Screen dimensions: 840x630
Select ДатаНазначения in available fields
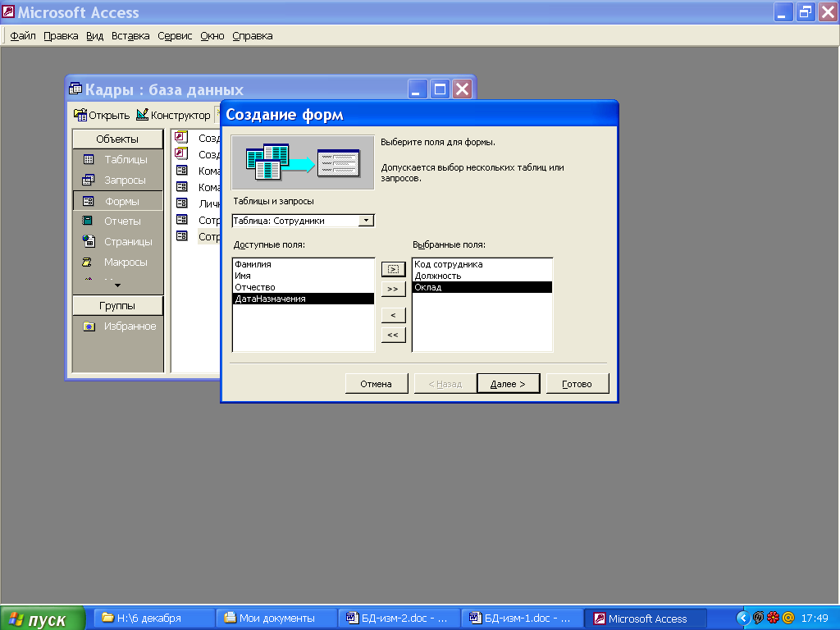304,299
